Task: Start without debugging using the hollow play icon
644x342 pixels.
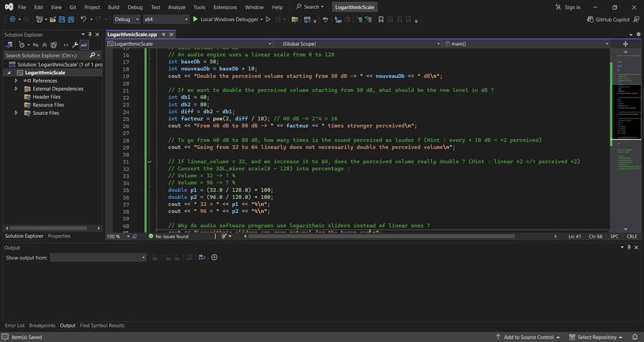Action: [x=268, y=19]
